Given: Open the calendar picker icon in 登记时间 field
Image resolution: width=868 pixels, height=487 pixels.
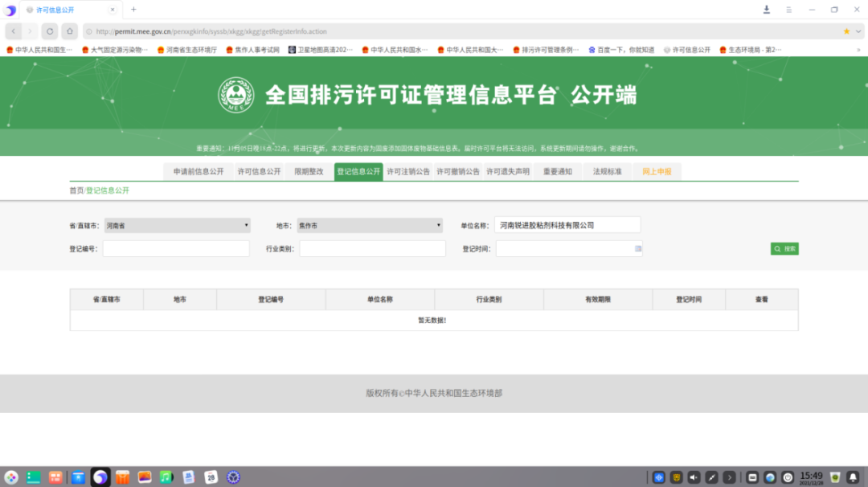Looking at the screenshot, I should (638, 249).
